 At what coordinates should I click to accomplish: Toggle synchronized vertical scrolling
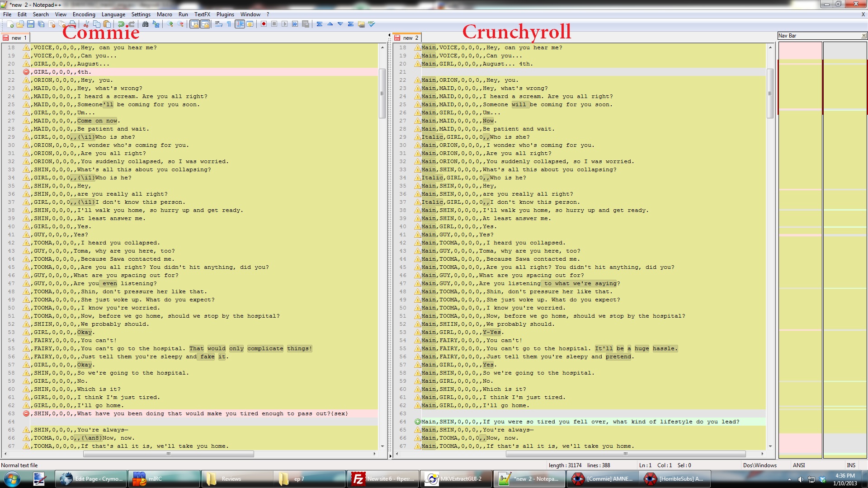(194, 24)
